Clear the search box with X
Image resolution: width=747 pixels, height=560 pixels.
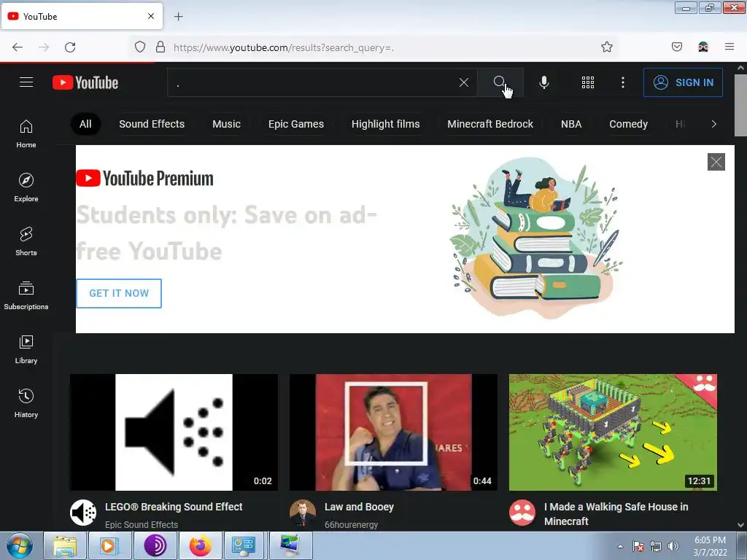463,82
